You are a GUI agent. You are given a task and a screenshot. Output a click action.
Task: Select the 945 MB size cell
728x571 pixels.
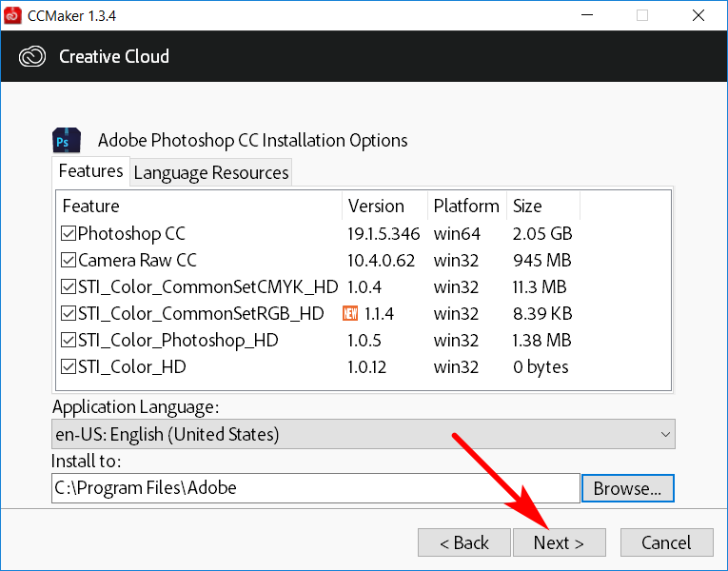point(541,261)
